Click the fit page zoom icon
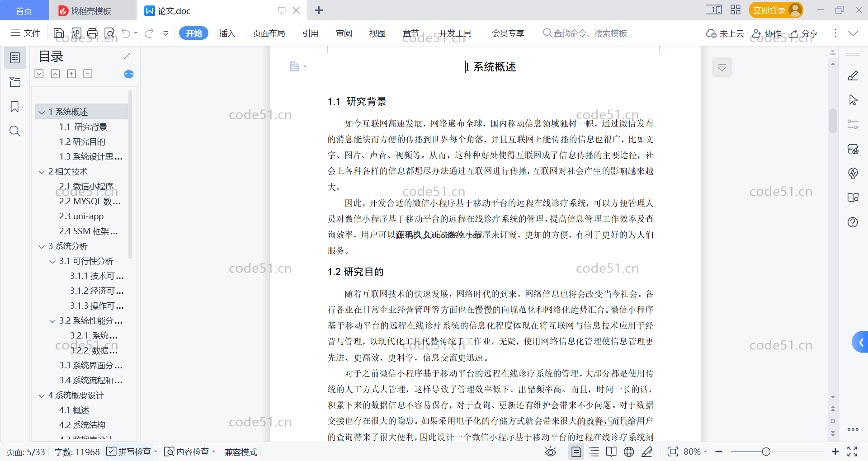This screenshot has width=868, height=461. coord(673,452)
